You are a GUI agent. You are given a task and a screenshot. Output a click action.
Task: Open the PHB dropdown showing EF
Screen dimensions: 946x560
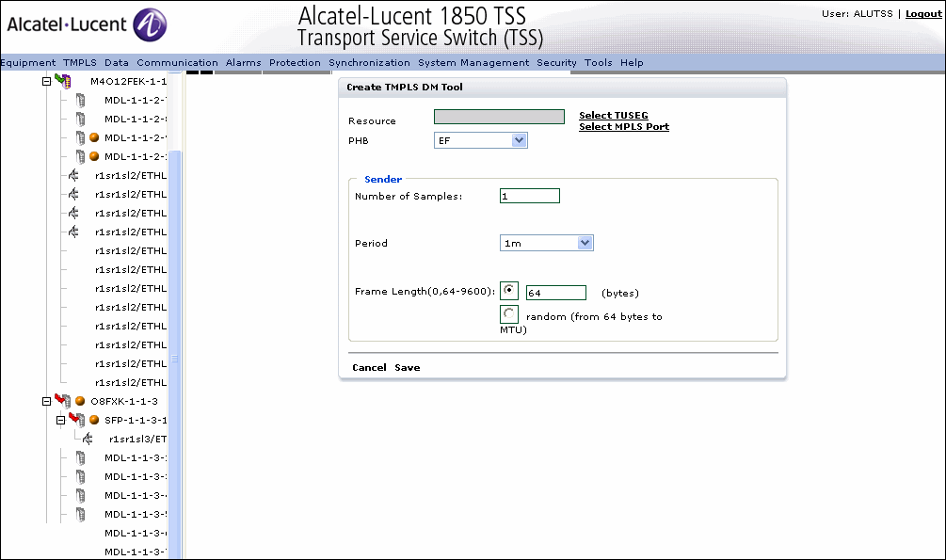481,140
